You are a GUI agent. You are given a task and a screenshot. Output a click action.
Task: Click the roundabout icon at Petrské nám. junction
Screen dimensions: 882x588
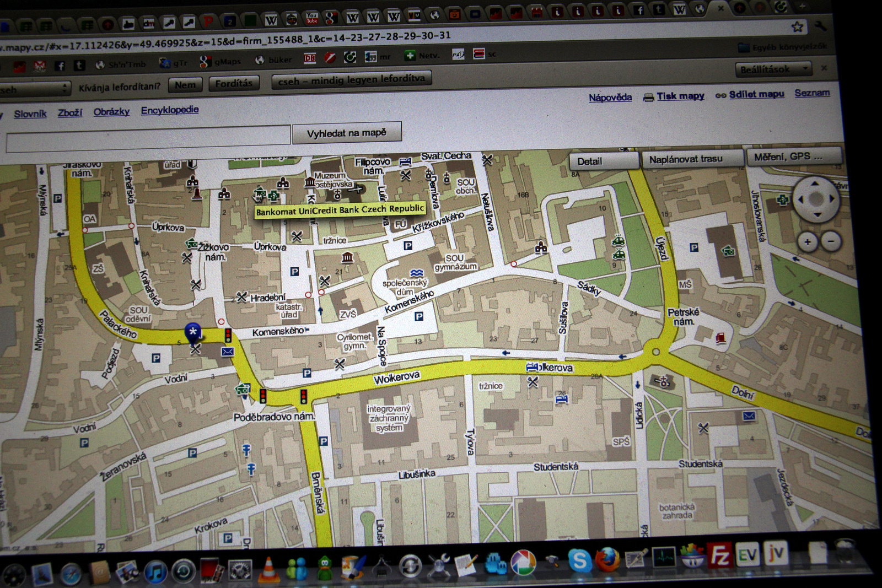click(x=655, y=351)
